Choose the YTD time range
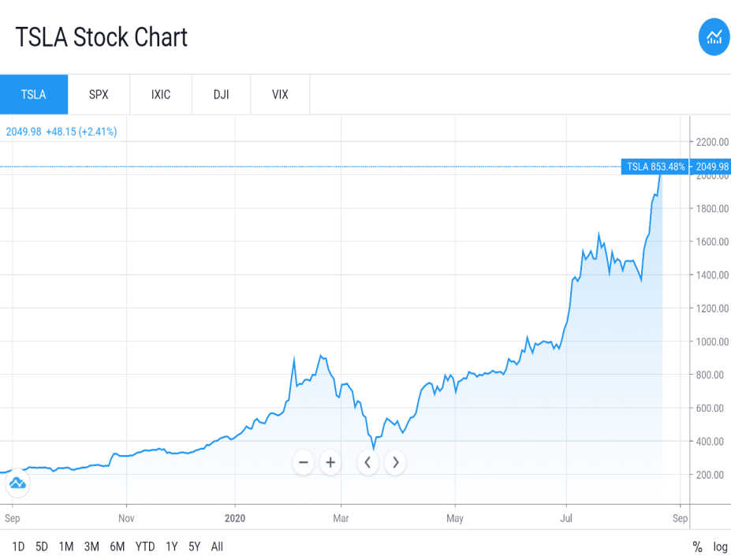The width and height of the screenshot is (731, 560). click(145, 547)
